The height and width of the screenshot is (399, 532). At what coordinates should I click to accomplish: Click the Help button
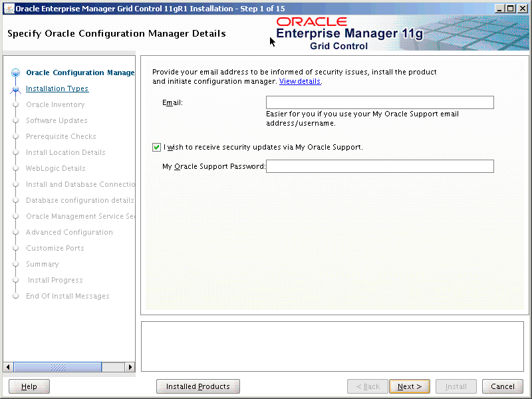click(29, 386)
